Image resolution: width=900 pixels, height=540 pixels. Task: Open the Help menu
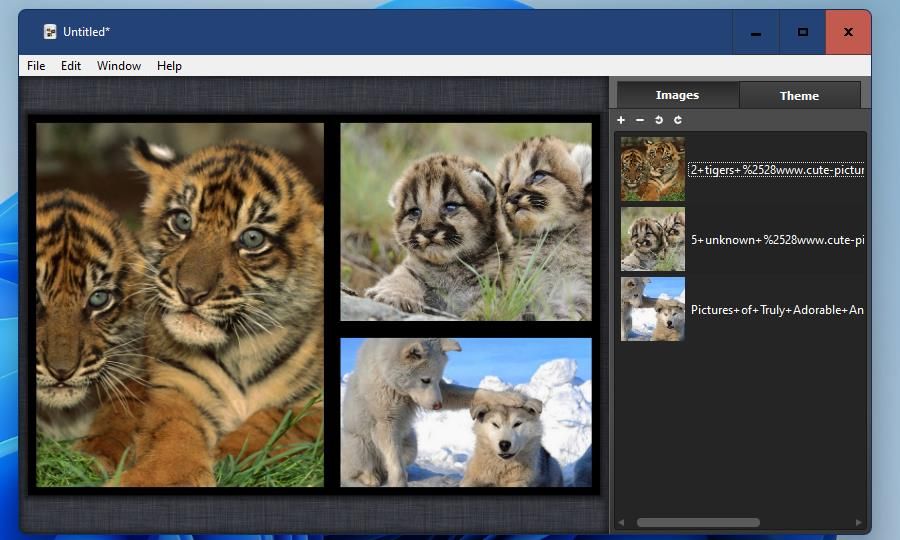point(169,66)
